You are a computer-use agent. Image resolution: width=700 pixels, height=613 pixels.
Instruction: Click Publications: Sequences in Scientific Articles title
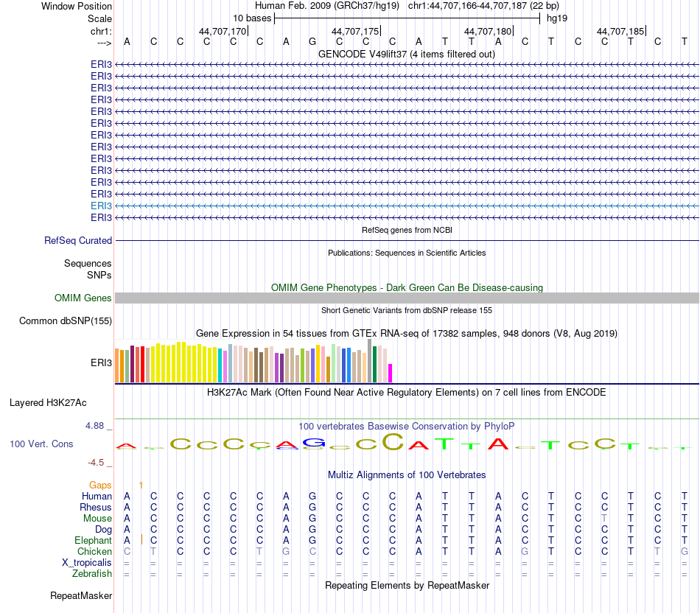click(x=407, y=253)
